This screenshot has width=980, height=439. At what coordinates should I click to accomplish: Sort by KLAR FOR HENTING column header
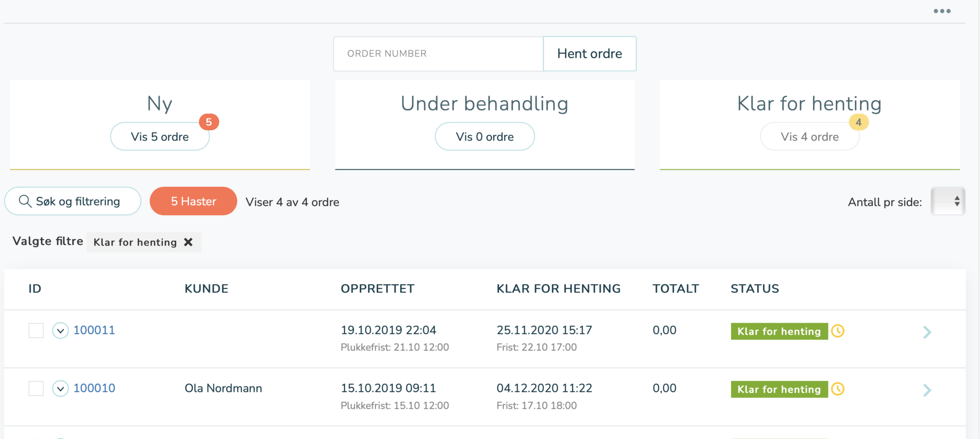coord(558,289)
